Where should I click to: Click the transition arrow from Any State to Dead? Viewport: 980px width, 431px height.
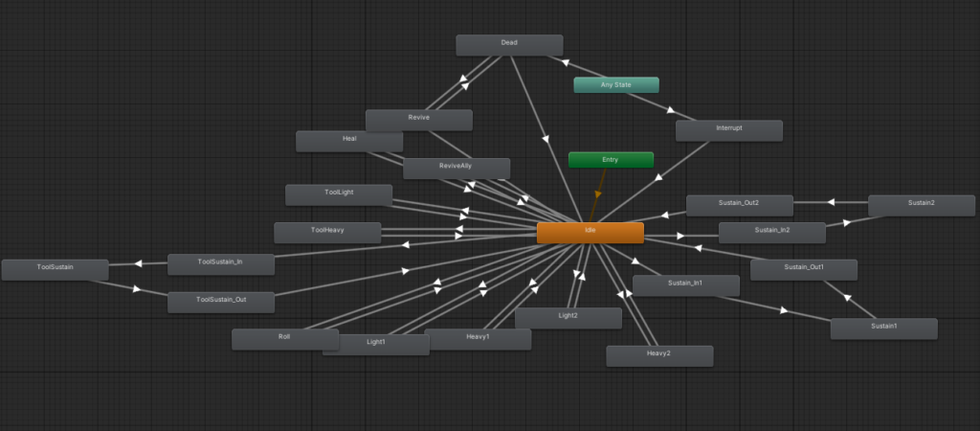coord(565,62)
